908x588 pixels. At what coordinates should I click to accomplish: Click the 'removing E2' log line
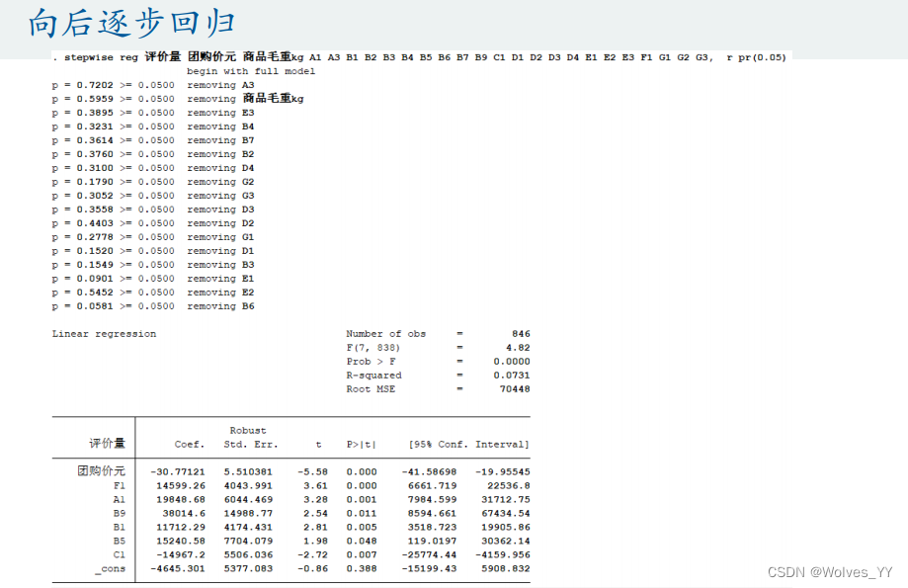click(153, 293)
